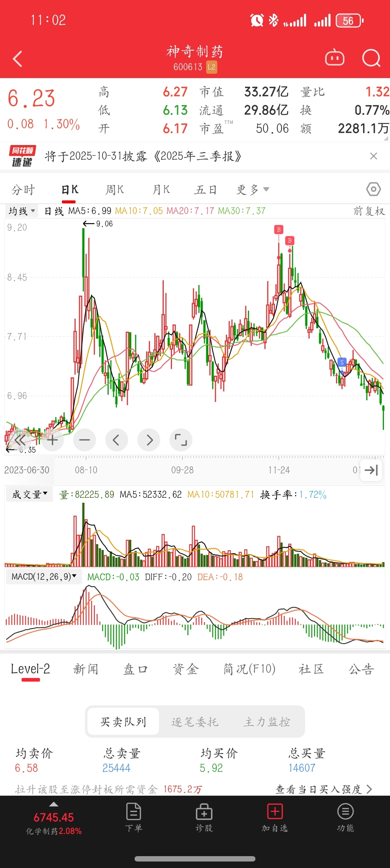Open the 成交量 indicator dropdown
The width and height of the screenshot is (390, 868).
pos(30,494)
